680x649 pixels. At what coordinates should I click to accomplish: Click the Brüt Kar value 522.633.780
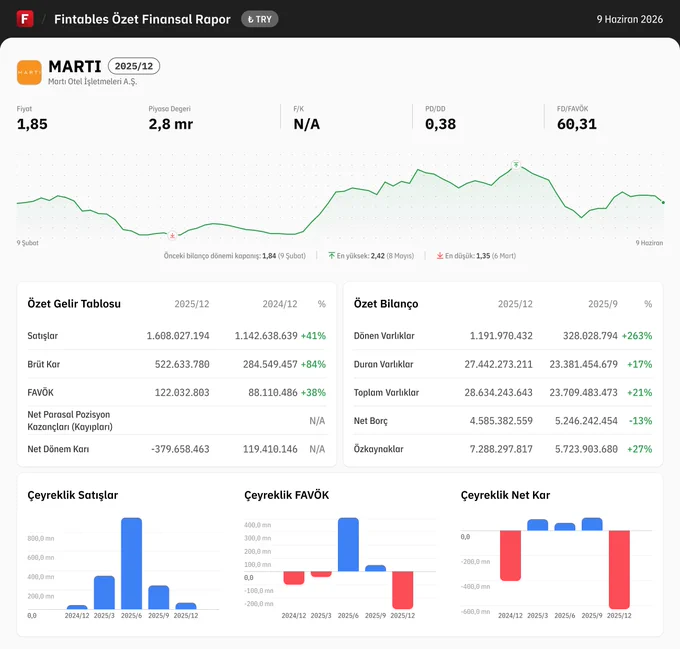pyautogui.click(x=182, y=364)
